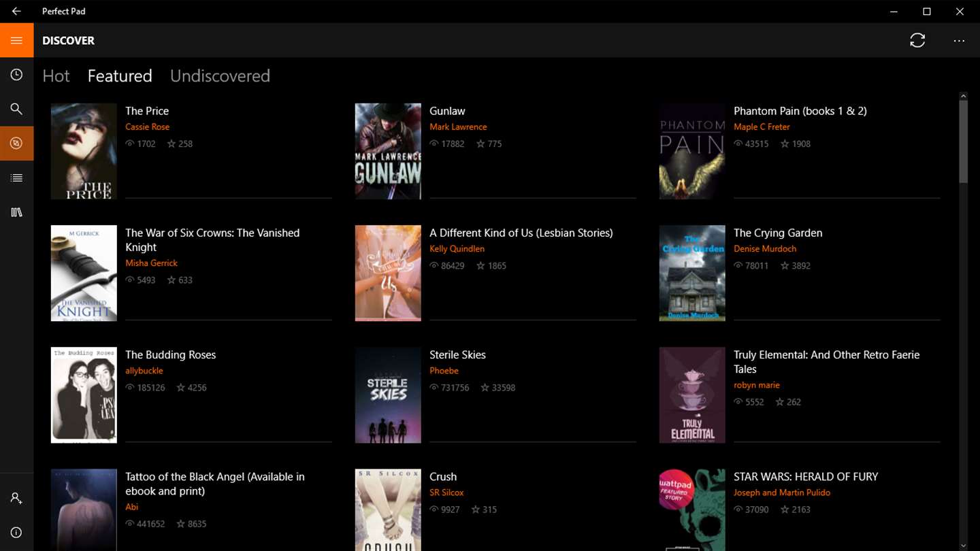Open The Price book cover
The image size is (980, 551).
[84, 151]
